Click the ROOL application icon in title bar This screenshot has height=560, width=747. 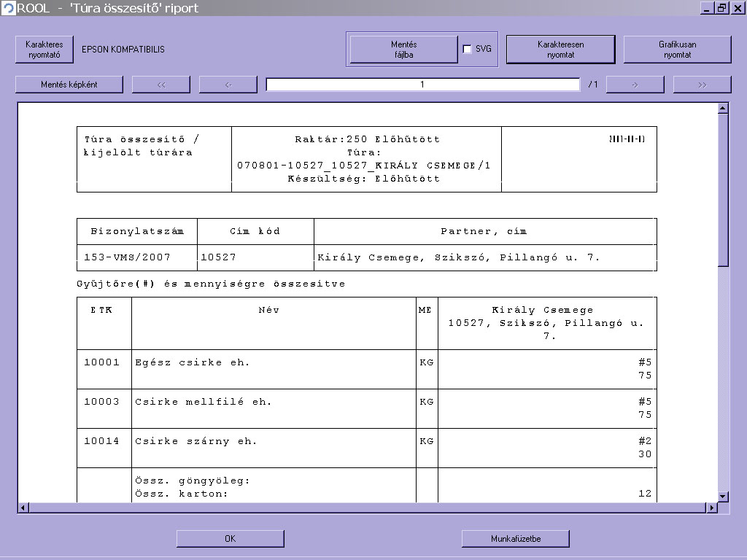(x=9, y=8)
